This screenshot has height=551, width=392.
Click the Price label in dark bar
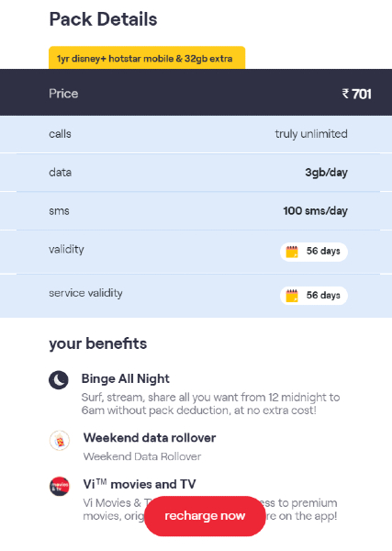pyautogui.click(x=63, y=94)
